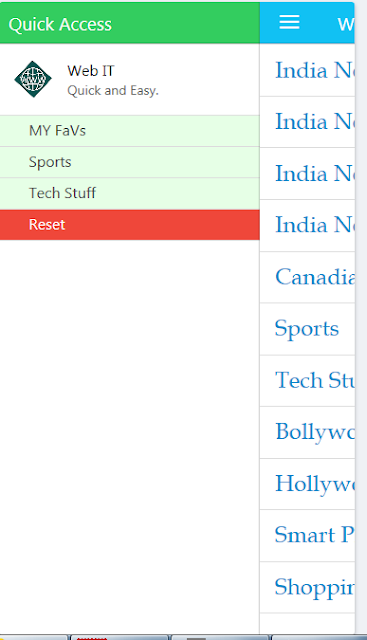Tap the hamburger menu icon in blue header
367x640 pixels.
click(x=289, y=22)
